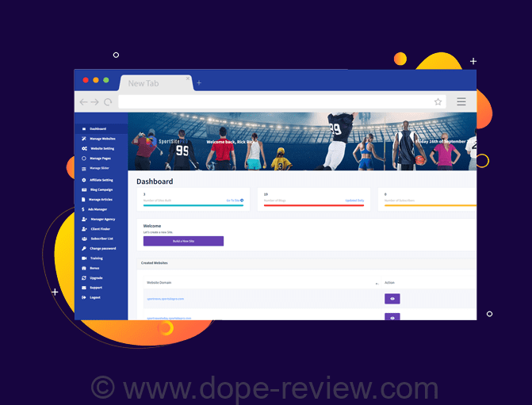The width and height of the screenshot is (532, 405).
Task: Click the browser reload button
Action: coord(106,102)
